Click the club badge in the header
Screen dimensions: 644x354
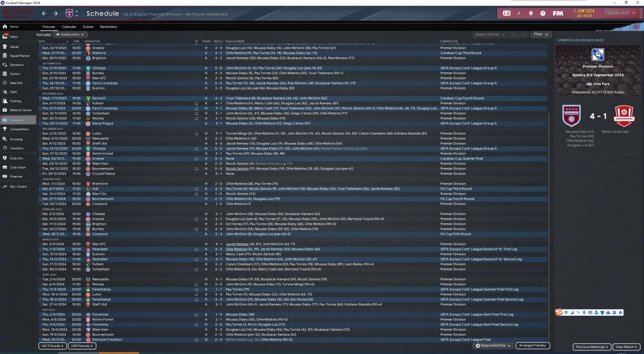(x=69, y=13)
